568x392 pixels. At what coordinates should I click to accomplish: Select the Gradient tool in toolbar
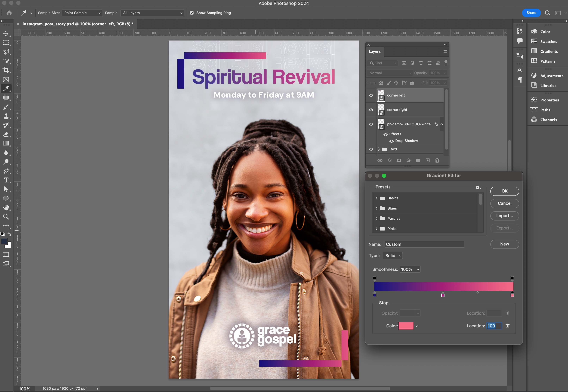click(6, 144)
